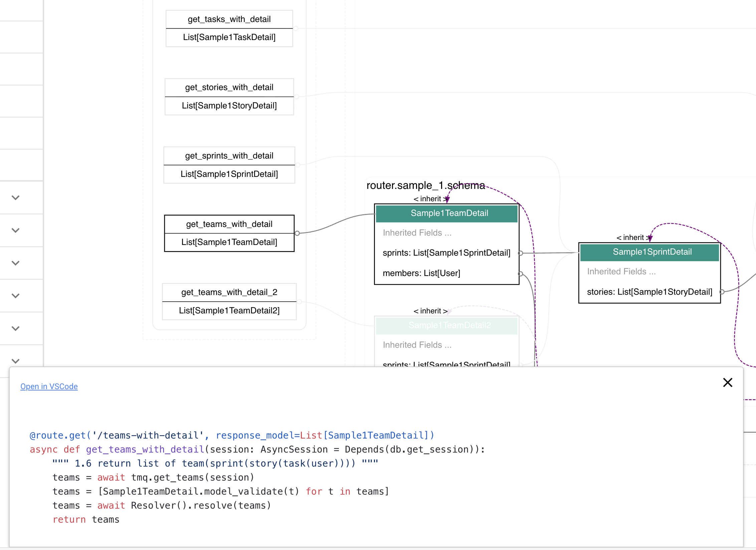Open in VSCode link

(49, 386)
